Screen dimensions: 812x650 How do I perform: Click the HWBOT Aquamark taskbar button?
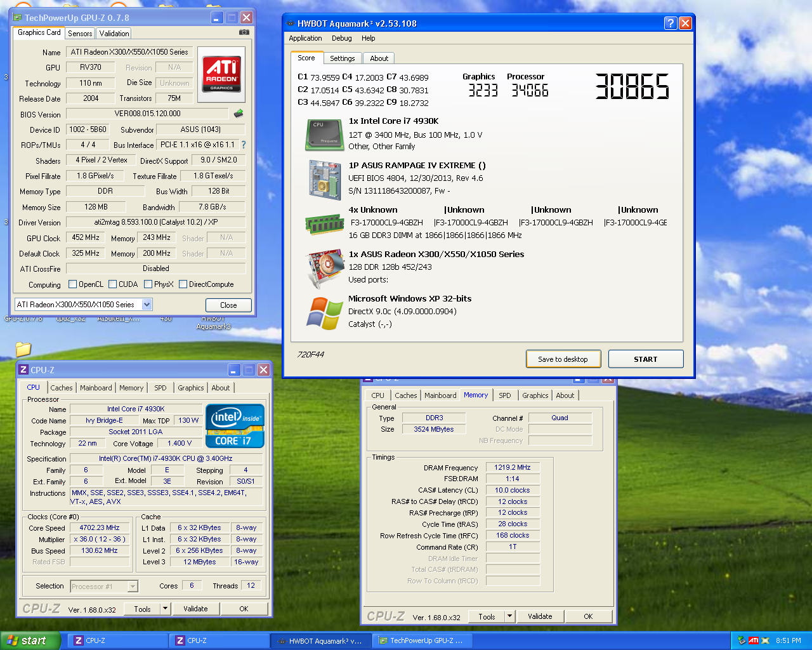(320, 640)
